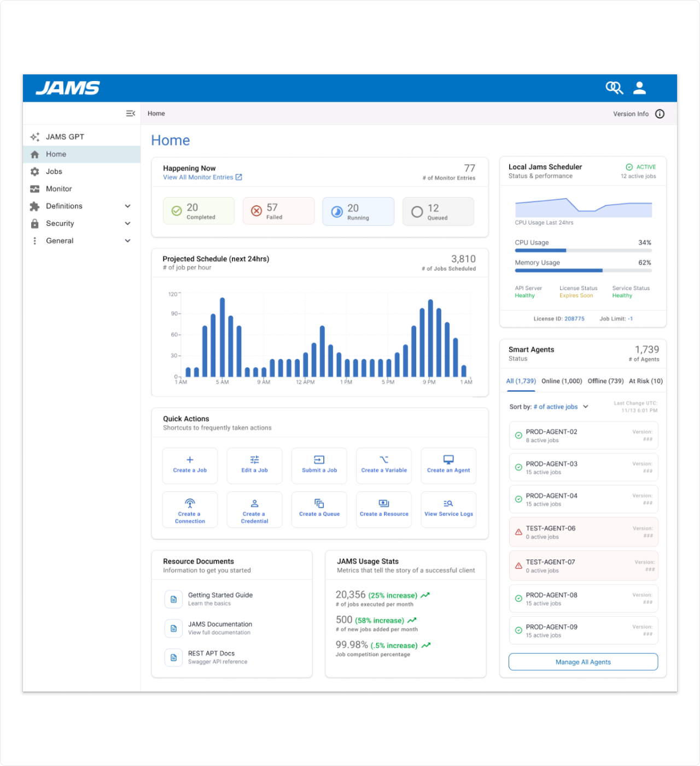Viewport: 700px width, 766px height.
Task: Switch to the Offline (739) agents tab
Action: pos(605,381)
